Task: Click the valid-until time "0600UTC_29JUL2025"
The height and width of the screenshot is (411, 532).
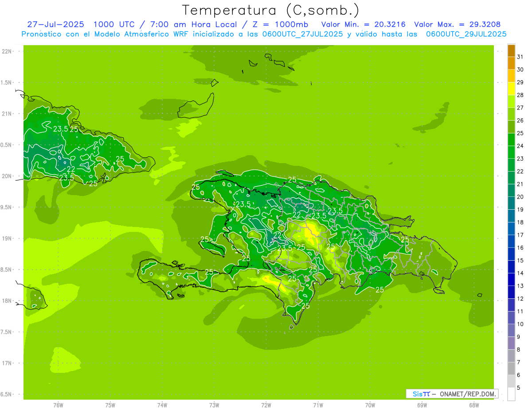Action: (466, 34)
